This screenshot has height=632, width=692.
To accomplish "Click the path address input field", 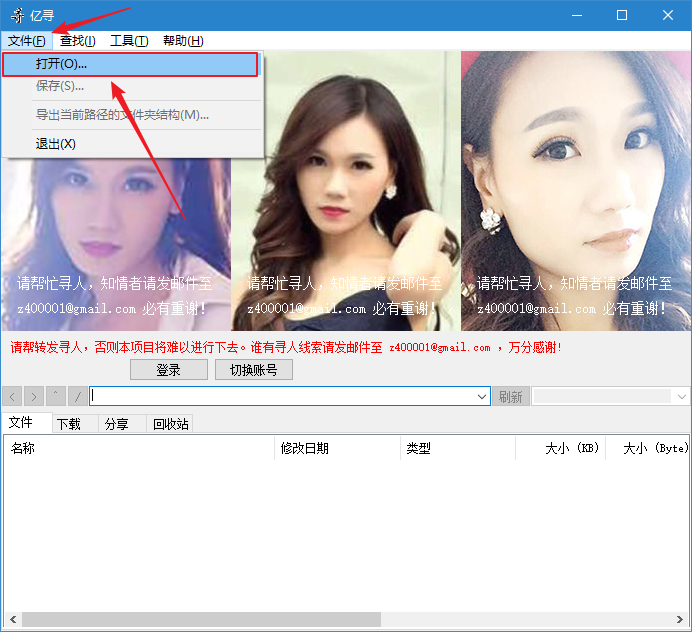I will point(282,396).
